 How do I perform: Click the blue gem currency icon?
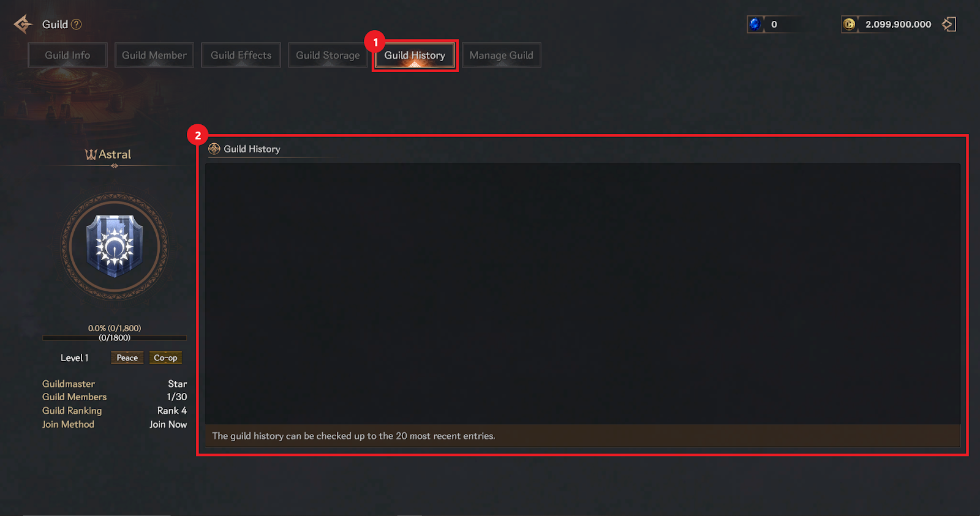pos(755,24)
